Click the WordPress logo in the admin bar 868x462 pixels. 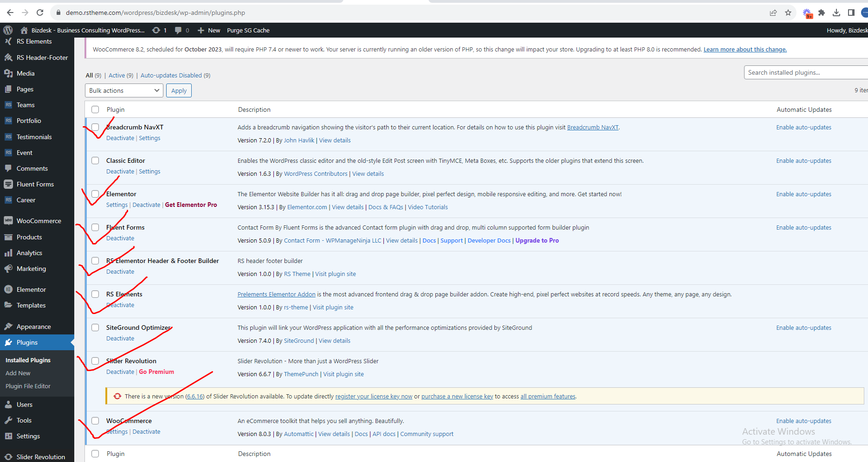pyautogui.click(x=8, y=30)
